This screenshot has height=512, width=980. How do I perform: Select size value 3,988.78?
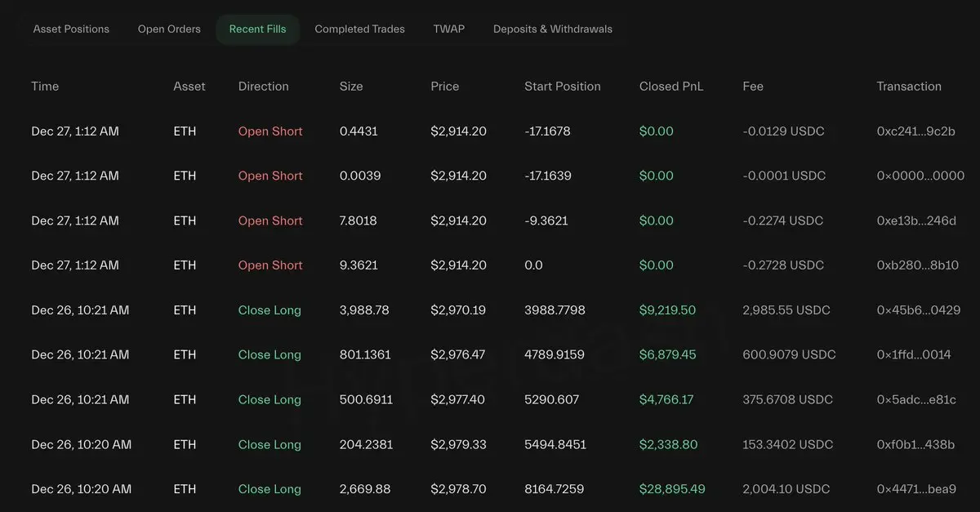click(x=364, y=310)
